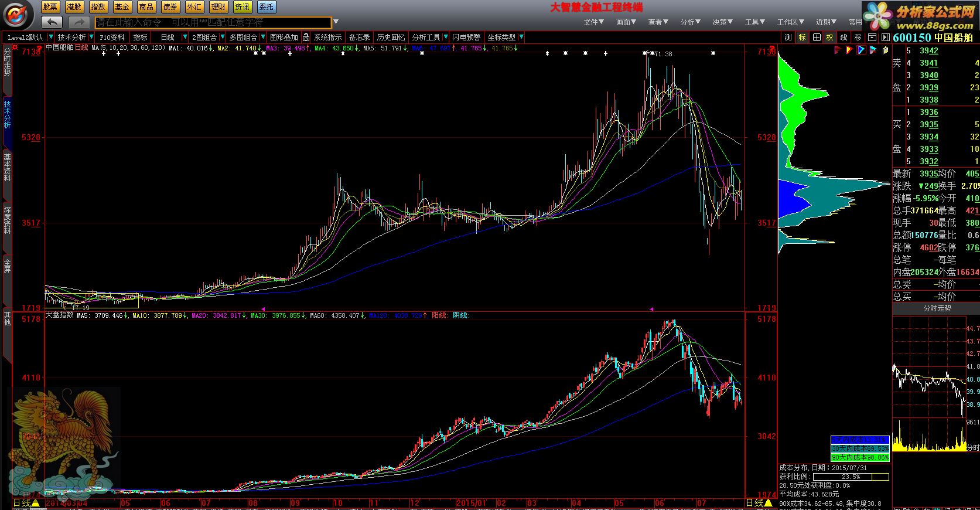The width and height of the screenshot is (980, 510).
Task: Open the 资讯 news category
Action: pyautogui.click(x=243, y=7)
